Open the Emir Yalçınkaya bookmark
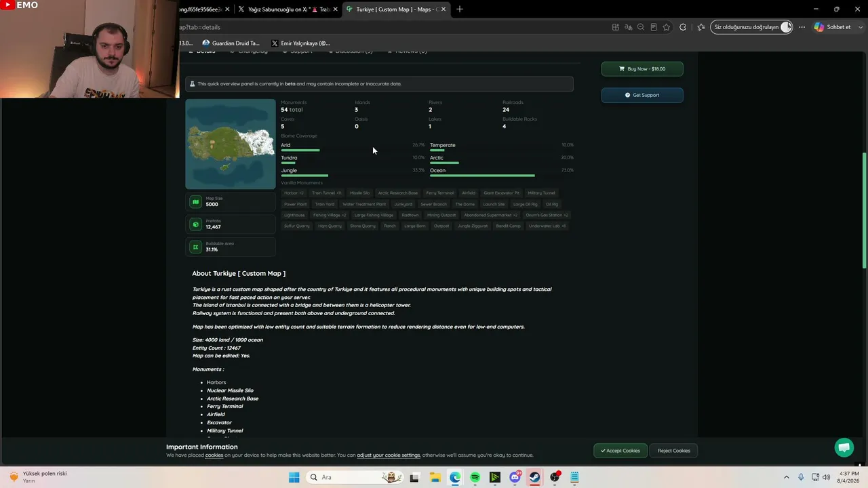 coord(300,43)
